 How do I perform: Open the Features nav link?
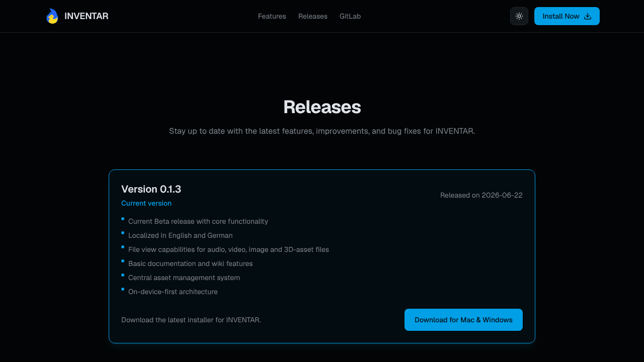272,16
